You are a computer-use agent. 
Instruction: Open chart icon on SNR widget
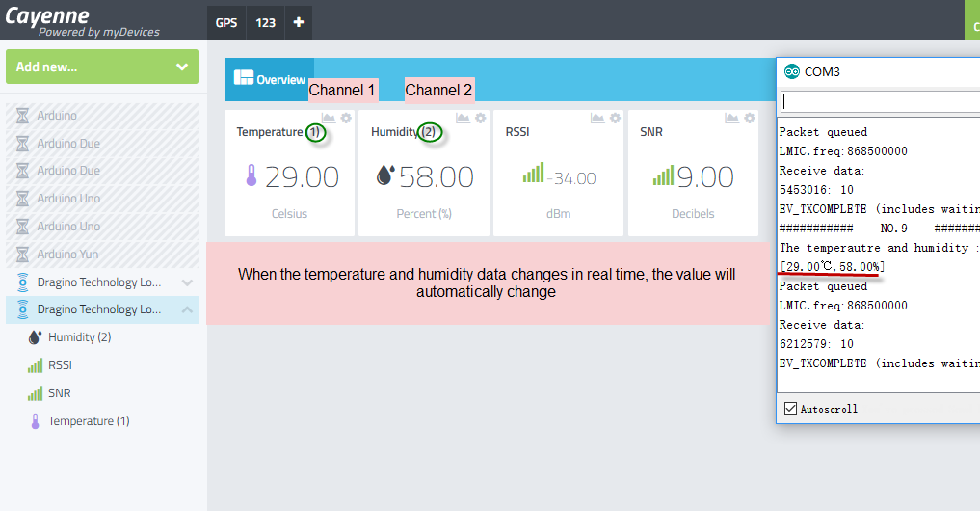732,118
